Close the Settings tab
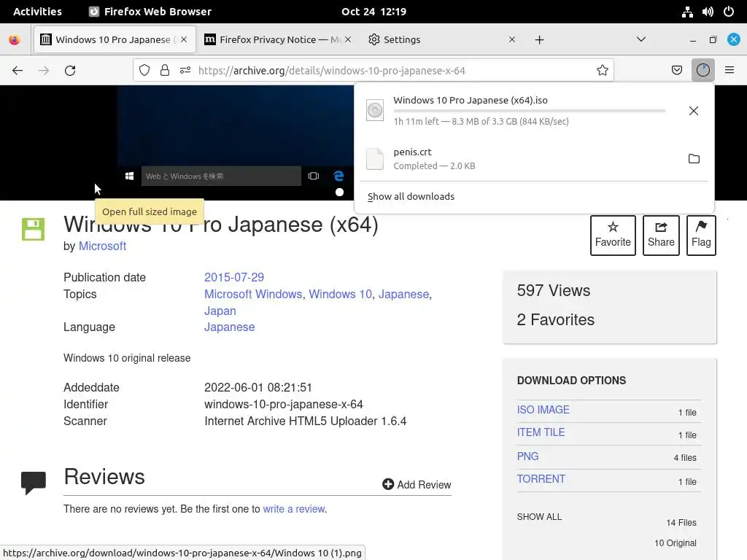The width and height of the screenshot is (747, 560). click(511, 39)
